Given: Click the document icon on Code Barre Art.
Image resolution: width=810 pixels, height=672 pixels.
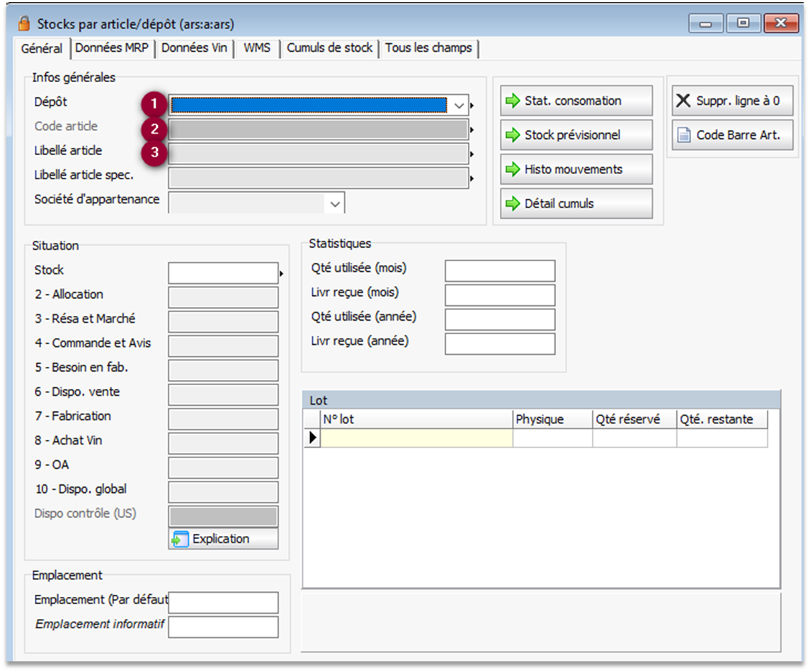Looking at the screenshot, I should (x=684, y=135).
